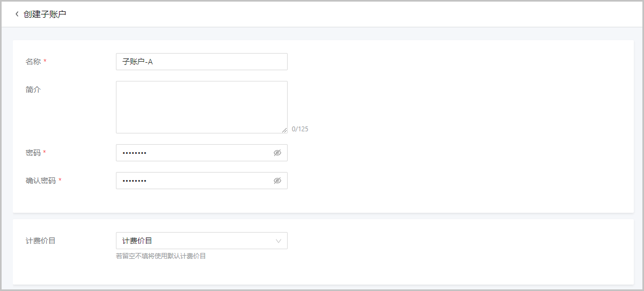The height and width of the screenshot is (291, 644).
Task: Click the 0/125 character counter
Action: tap(300, 129)
